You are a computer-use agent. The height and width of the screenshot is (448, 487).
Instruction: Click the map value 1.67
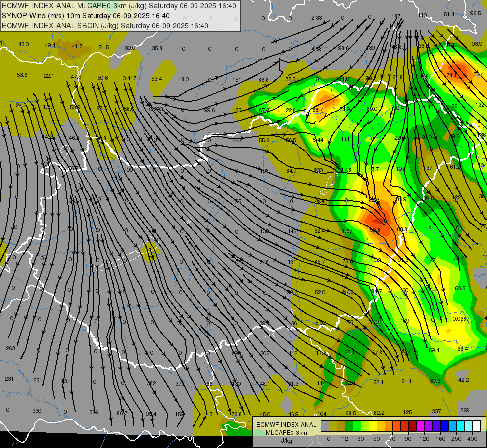pos(347,231)
